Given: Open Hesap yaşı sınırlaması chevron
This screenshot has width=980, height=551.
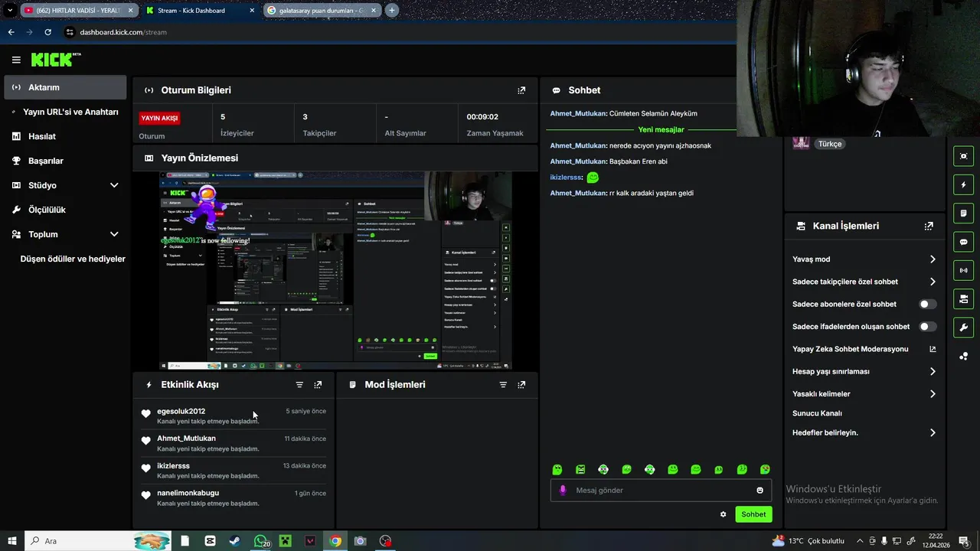Looking at the screenshot, I should coord(933,372).
